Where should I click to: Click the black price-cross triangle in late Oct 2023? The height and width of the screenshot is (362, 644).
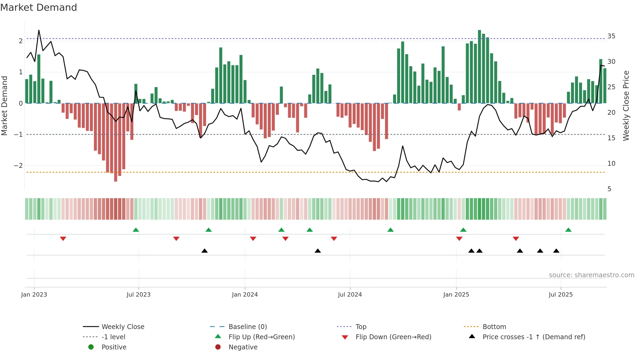point(204,251)
